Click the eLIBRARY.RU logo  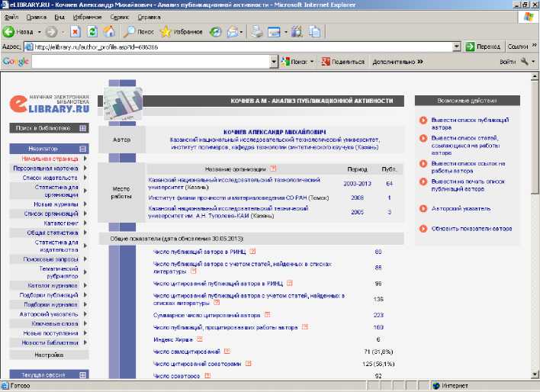pos(50,104)
